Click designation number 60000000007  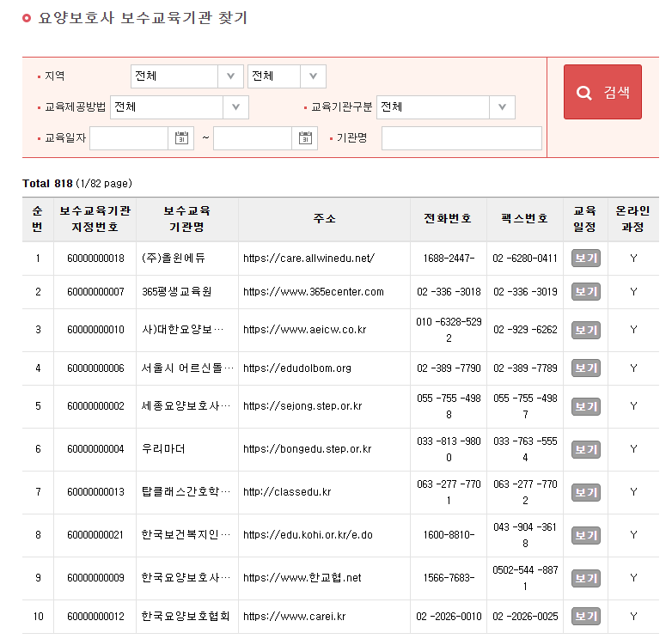pyautogui.click(x=95, y=292)
